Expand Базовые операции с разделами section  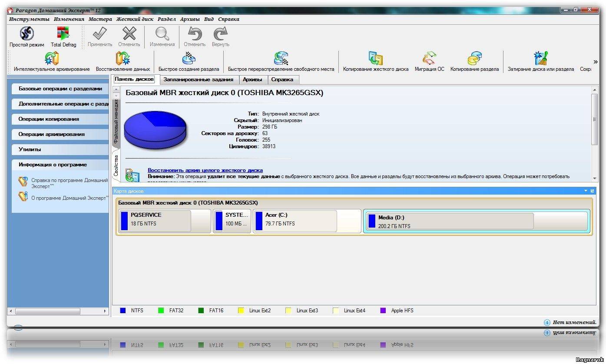60,89
